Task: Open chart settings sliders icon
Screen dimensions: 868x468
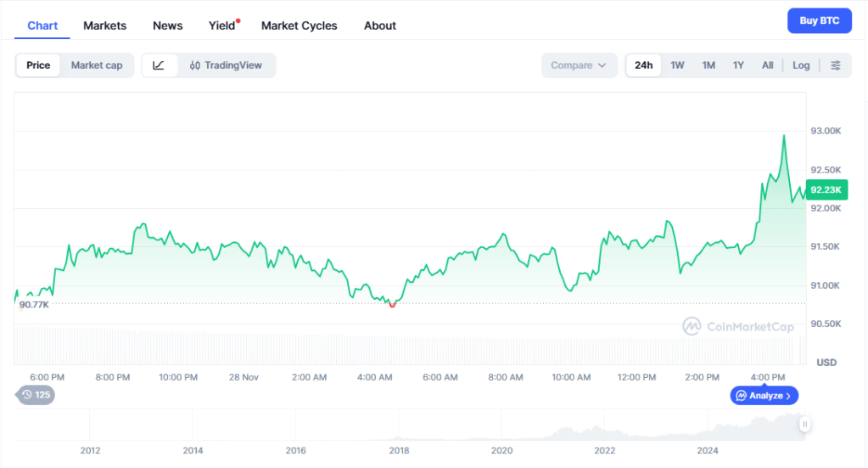Action: tap(836, 65)
